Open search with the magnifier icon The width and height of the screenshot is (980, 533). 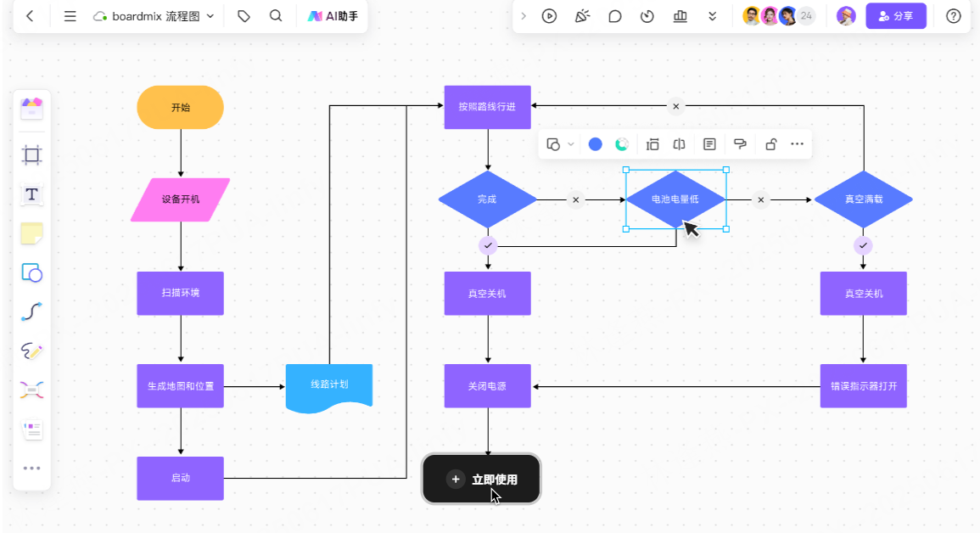tap(276, 16)
